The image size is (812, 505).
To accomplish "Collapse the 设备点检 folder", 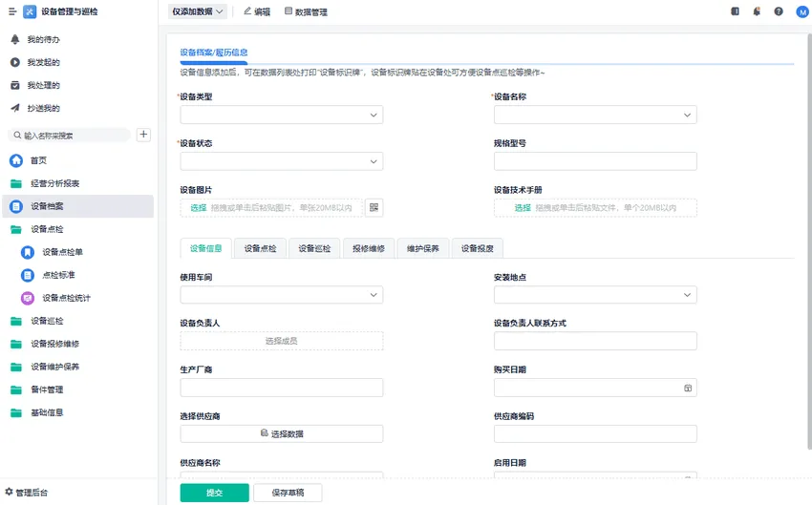I will pos(16,229).
